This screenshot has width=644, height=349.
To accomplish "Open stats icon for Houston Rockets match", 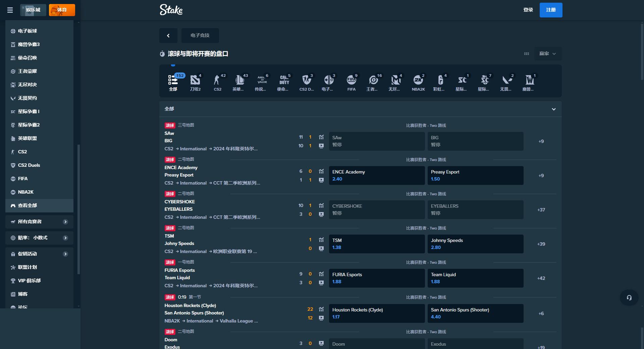I will point(321,309).
